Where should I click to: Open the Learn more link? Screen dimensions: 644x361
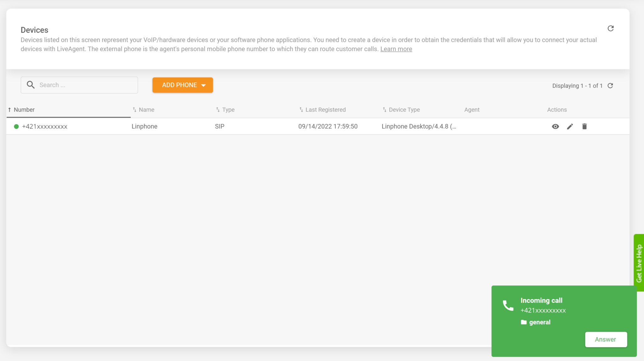pos(396,49)
